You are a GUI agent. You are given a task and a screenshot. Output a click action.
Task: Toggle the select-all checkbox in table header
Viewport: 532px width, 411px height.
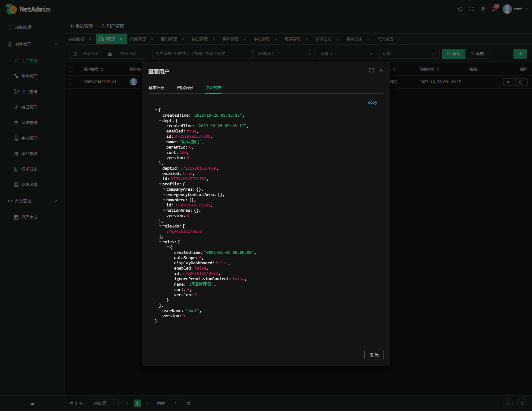click(x=71, y=69)
